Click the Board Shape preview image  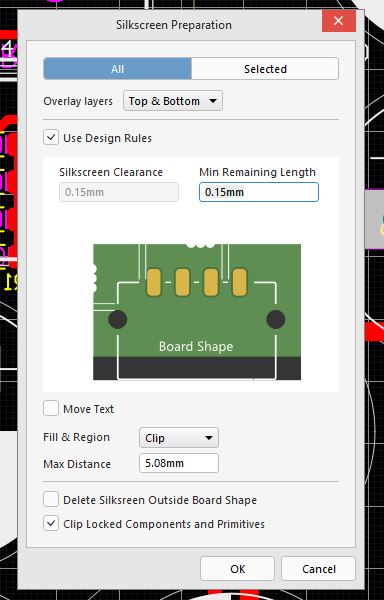pyautogui.click(x=197, y=312)
